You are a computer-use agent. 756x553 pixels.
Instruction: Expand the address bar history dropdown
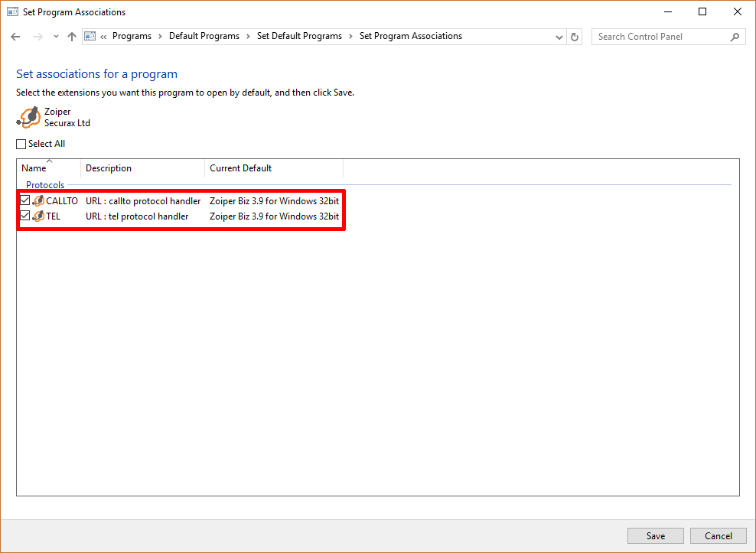point(559,37)
